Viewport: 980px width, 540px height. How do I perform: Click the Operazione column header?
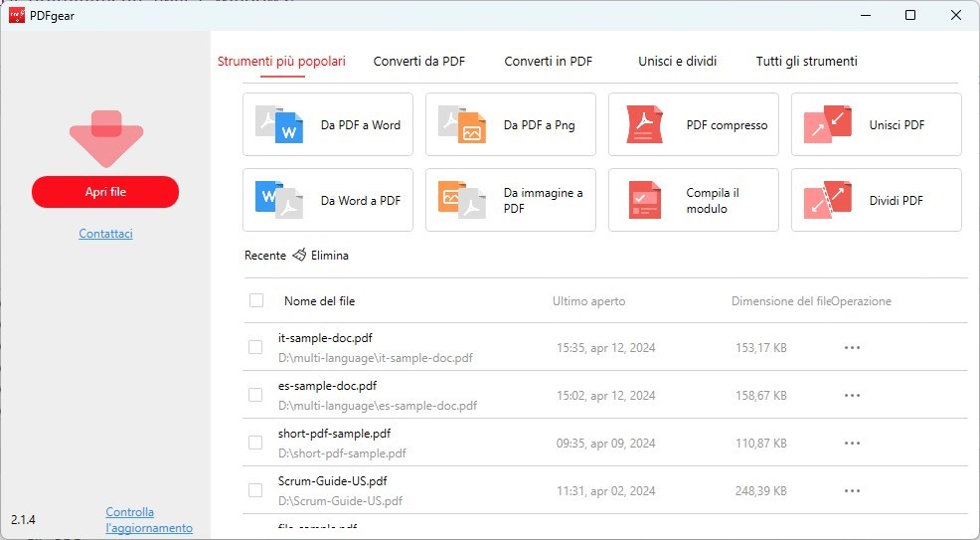pos(862,301)
